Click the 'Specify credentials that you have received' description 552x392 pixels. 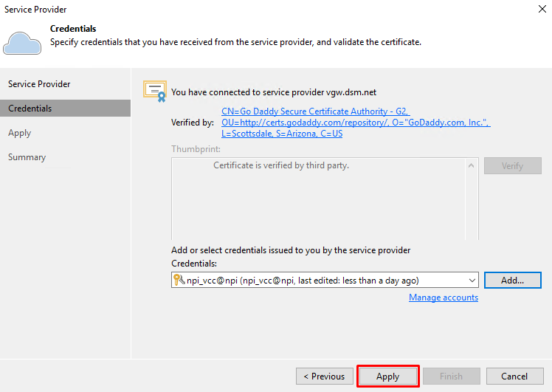pyautogui.click(x=235, y=42)
